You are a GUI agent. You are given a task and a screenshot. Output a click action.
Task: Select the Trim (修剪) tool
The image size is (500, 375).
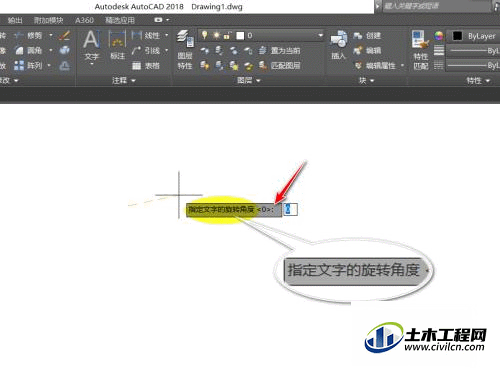click(29, 35)
